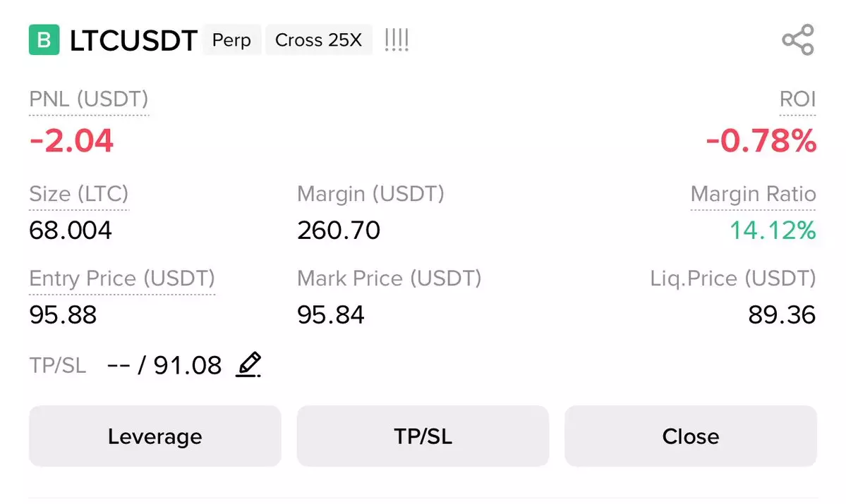Tap the share icon
The height and width of the screenshot is (504, 846).
tap(798, 40)
